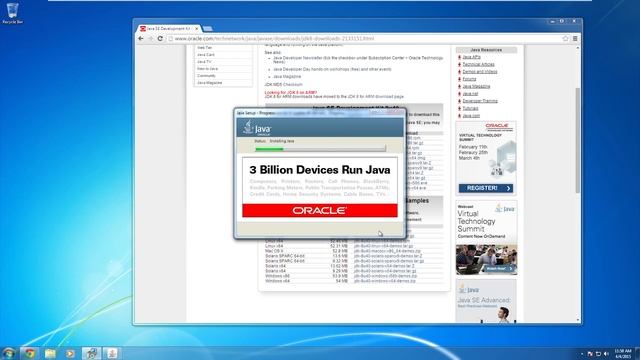Open Java Magazine link in Java Resources
The height and width of the screenshot is (360, 640).
(476, 87)
